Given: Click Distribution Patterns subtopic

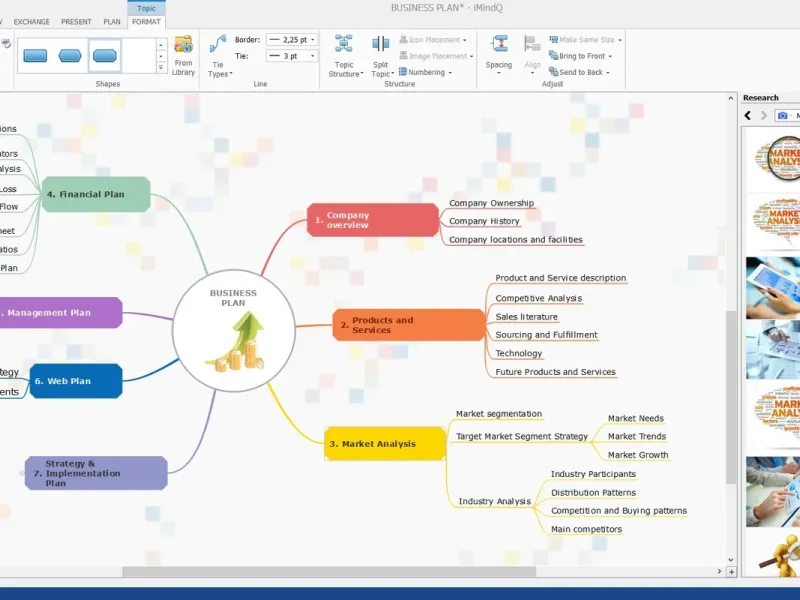Looking at the screenshot, I should pyautogui.click(x=593, y=493).
